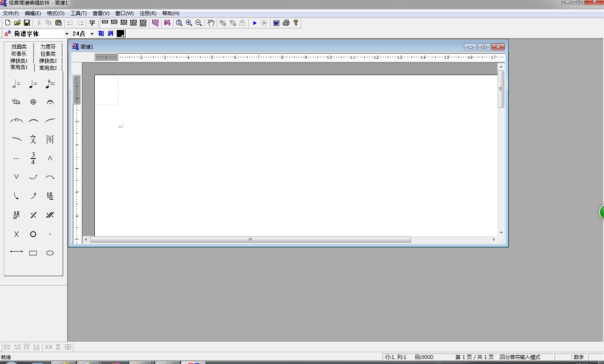604x364 pixels.
Task: Save the score with the floppy disk icon
Action: coord(27,23)
